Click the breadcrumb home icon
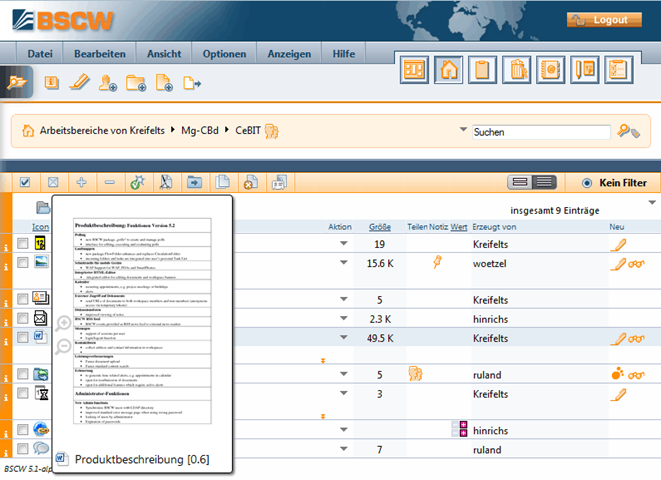This screenshot has height=480, width=661. pyautogui.click(x=28, y=131)
